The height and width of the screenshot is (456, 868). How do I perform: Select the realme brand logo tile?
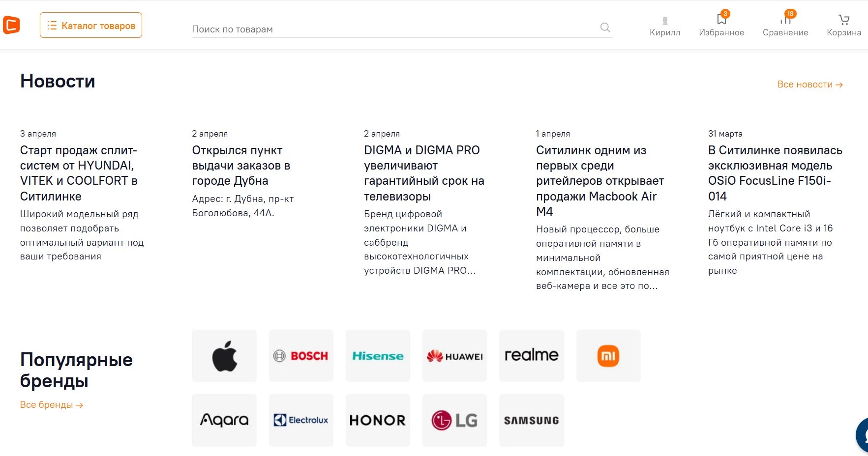point(532,356)
